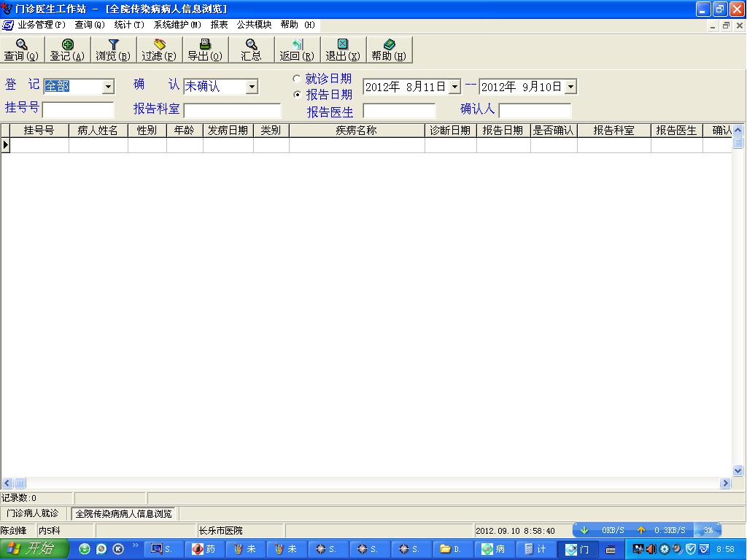Open the 统计(T) menu
747x560 pixels.
point(129,25)
